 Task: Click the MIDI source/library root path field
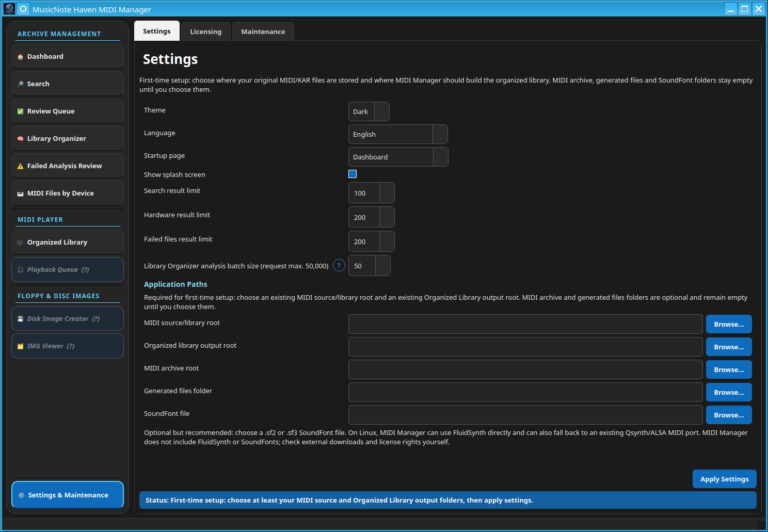(x=525, y=324)
